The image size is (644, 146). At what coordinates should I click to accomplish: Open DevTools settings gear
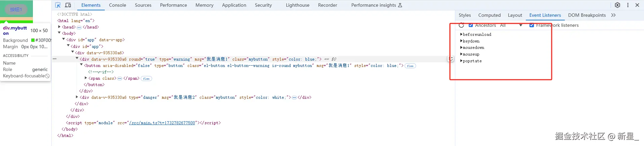[617, 5]
